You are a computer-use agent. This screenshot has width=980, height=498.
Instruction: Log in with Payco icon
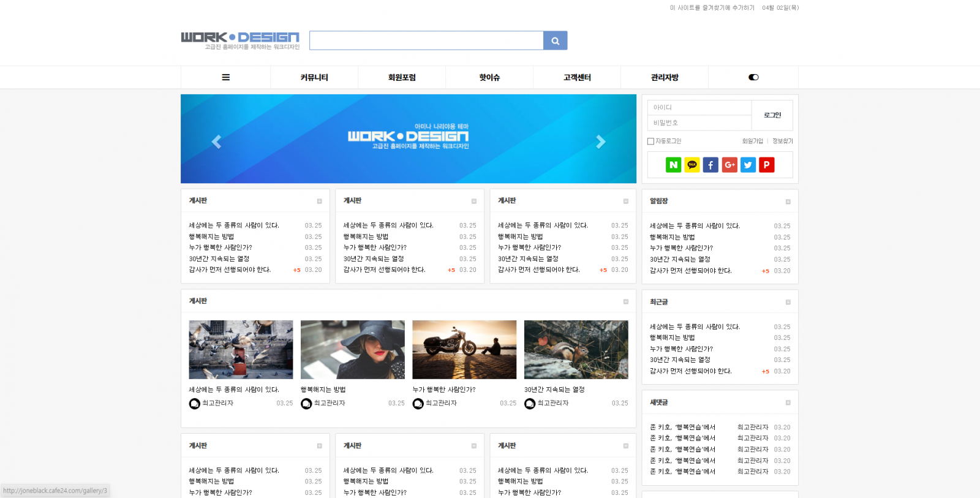pos(766,165)
